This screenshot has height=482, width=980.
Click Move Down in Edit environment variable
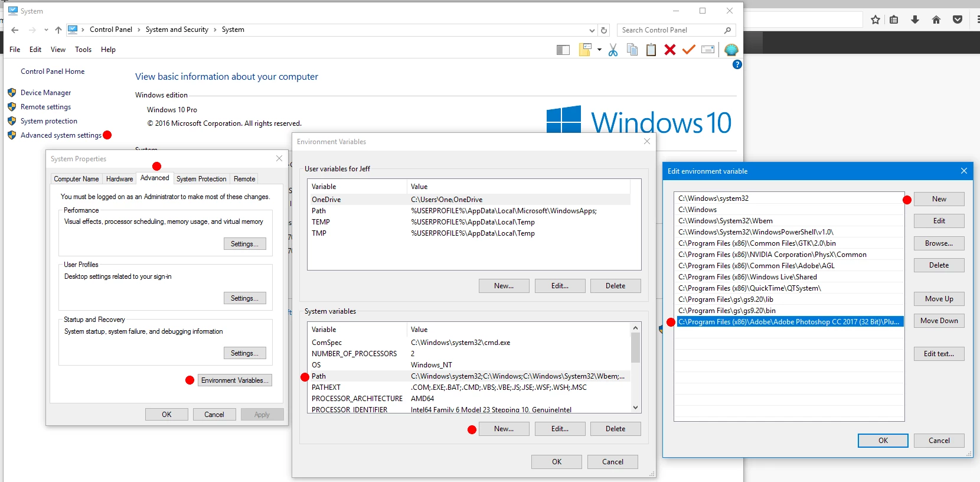click(939, 321)
